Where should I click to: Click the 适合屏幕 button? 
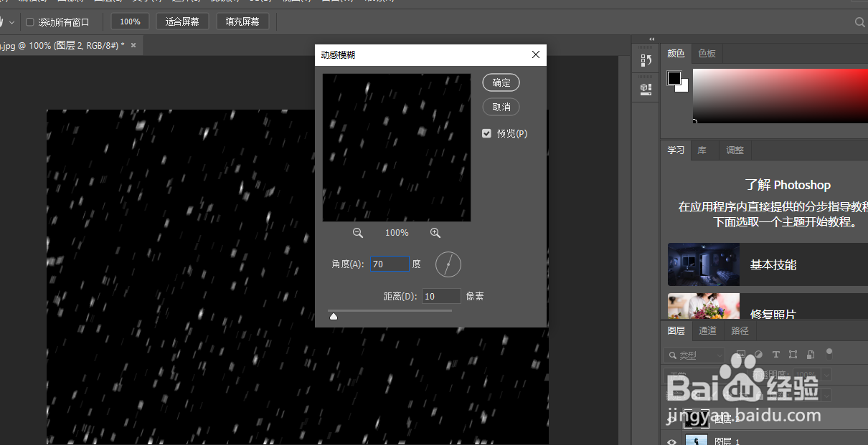click(182, 21)
